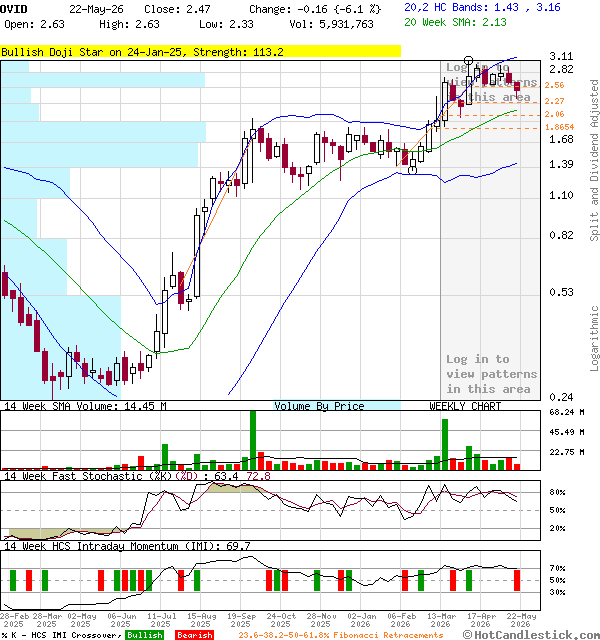Viewport: 600px width, 640px height.
Task: Click the WEEKLY CHART label
Action: click(465, 406)
